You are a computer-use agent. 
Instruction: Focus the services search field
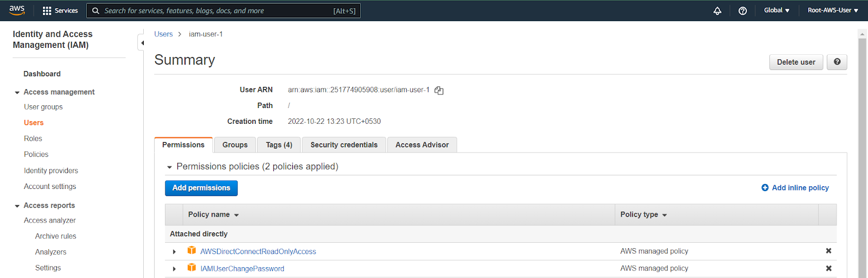pyautogui.click(x=224, y=11)
